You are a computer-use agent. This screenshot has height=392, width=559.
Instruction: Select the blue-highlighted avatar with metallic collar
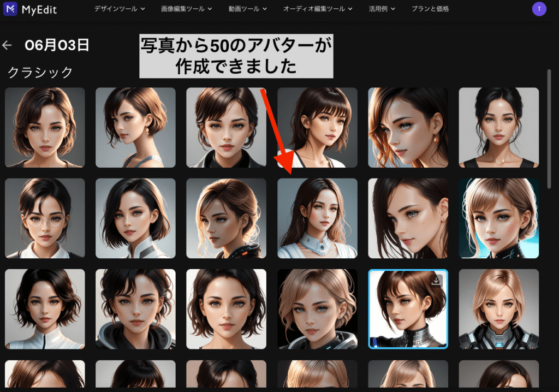coord(408,309)
